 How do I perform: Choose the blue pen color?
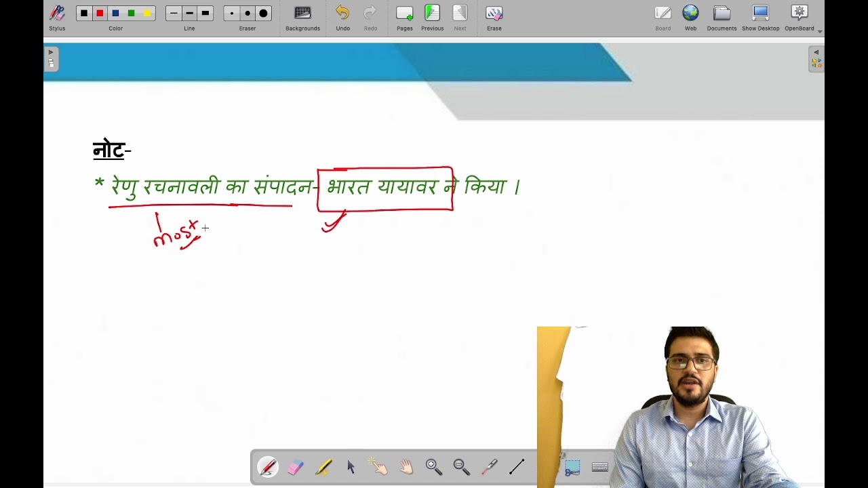click(x=115, y=13)
